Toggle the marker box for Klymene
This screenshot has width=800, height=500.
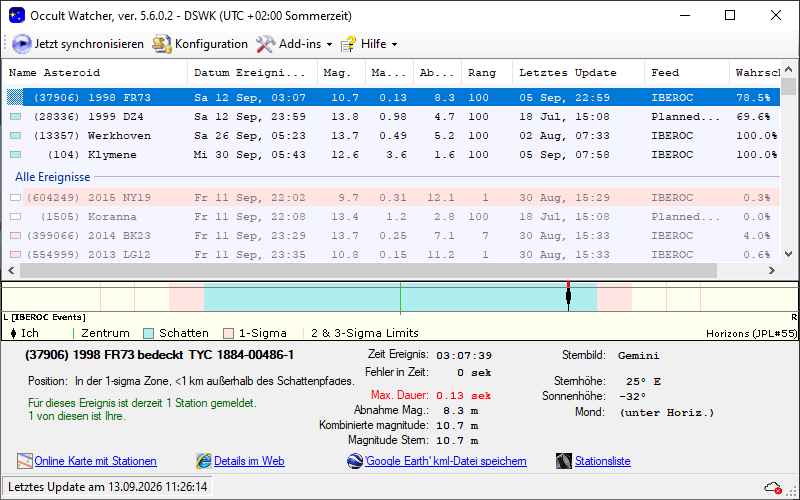coord(15,155)
